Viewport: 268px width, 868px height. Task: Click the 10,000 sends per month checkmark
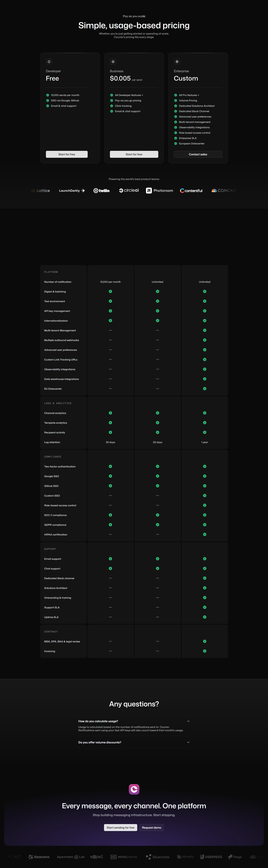tap(48, 95)
